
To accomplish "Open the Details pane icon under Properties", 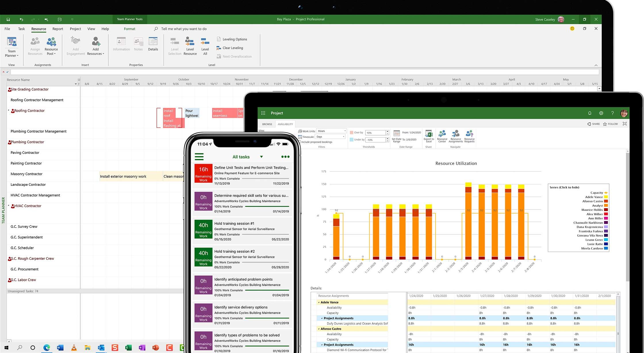I will pyautogui.click(x=153, y=41).
